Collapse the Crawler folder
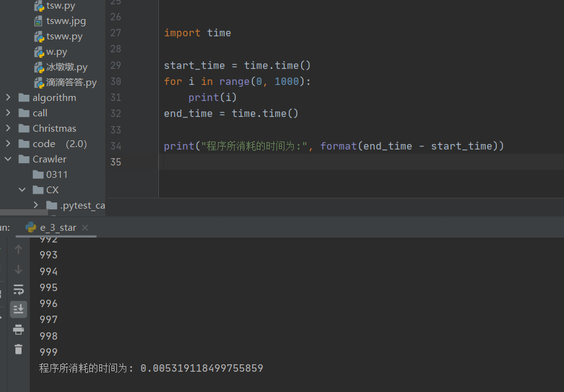This screenshot has height=392, width=564. pos(8,159)
